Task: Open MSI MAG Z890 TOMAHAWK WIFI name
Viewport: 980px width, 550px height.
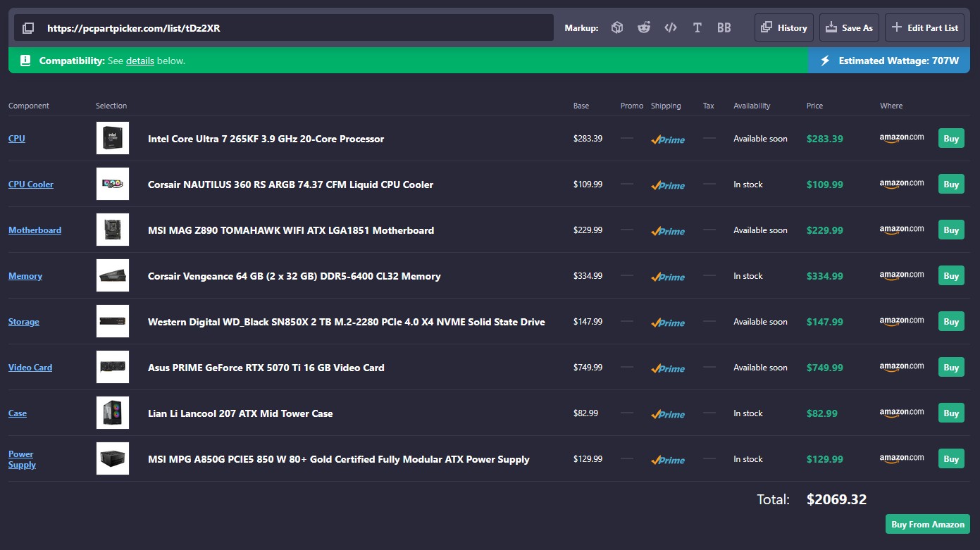Action: [x=291, y=230]
